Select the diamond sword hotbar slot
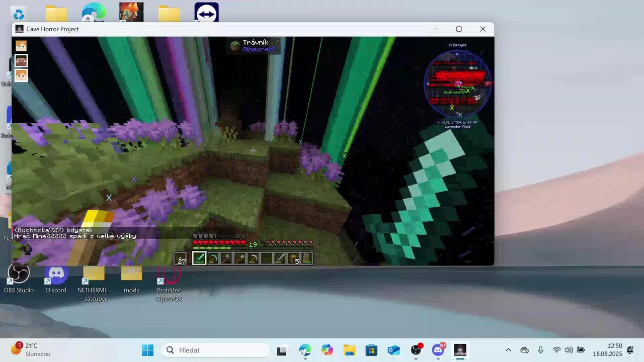The width and height of the screenshot is (644, 362). (x=199, y=258)
